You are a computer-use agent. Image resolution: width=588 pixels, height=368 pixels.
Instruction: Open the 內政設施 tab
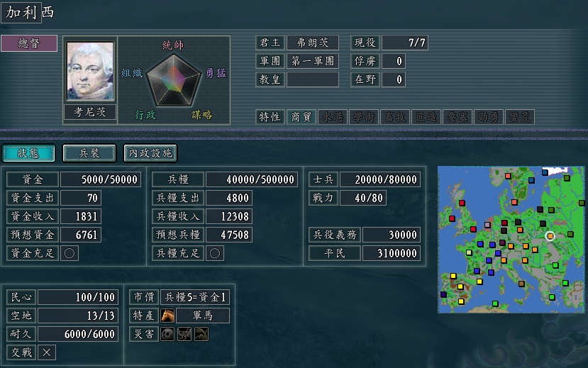click(x=150, y=153)
